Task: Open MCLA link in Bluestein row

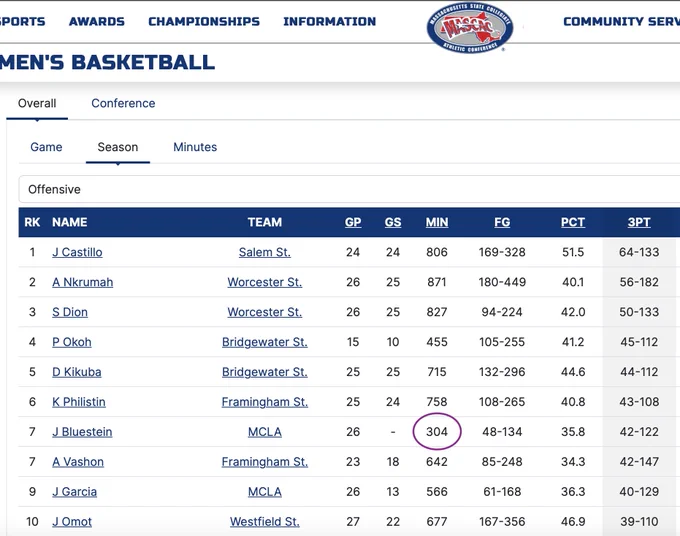Action: pos(265,432)
